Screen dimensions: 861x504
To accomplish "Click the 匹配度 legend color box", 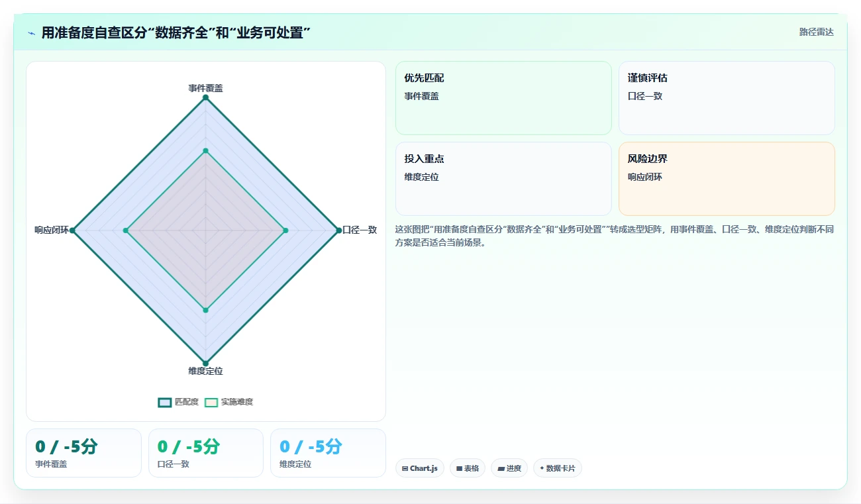I will point(165,402).
